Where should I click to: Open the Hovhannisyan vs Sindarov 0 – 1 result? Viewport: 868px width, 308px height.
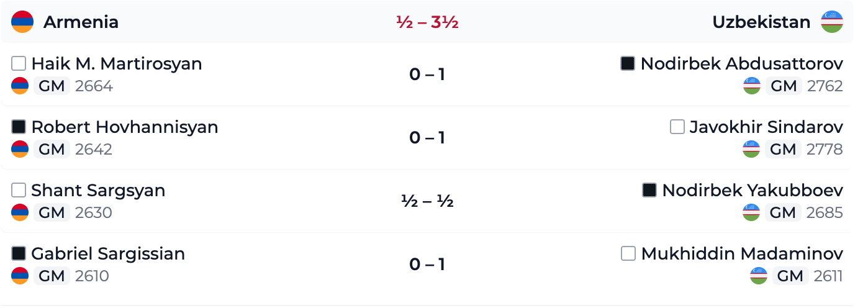tap(427, 137)
